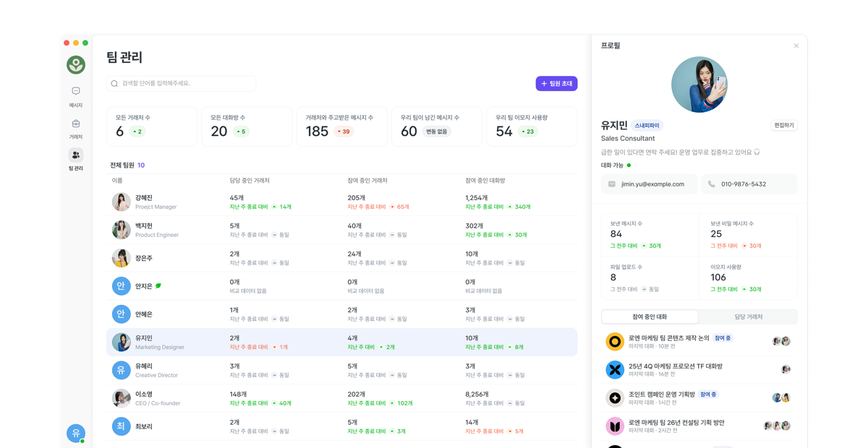Screen dimensions: 868x448
Task: Select the 안혜은 name
Action: click(144, 314)
